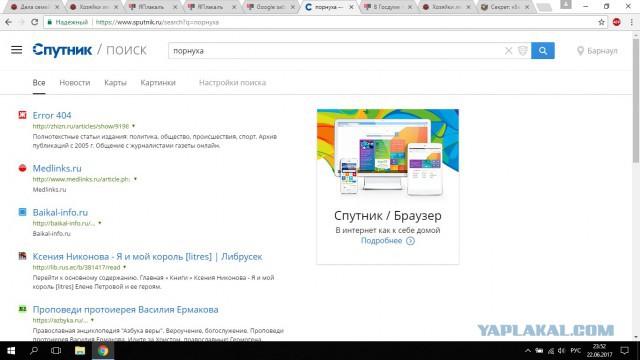
Task: Click the address bar URL
Action: pos(157,22)
